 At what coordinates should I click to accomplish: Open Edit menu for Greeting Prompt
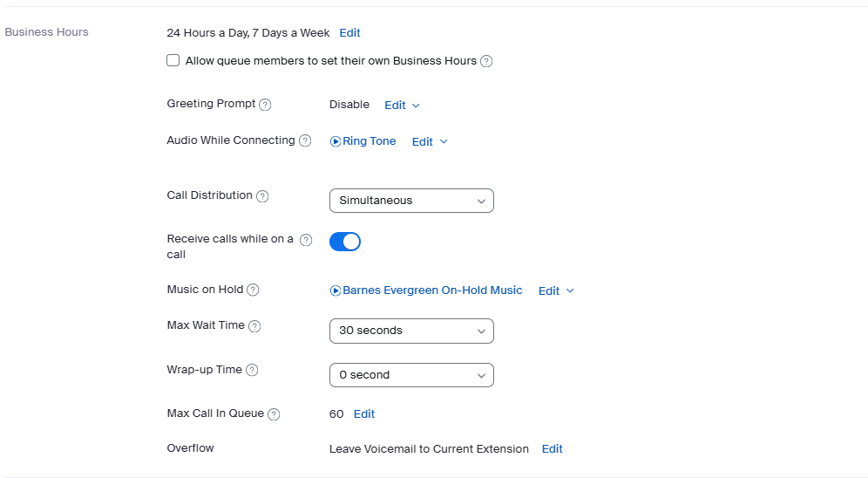[x=402, y=105]
